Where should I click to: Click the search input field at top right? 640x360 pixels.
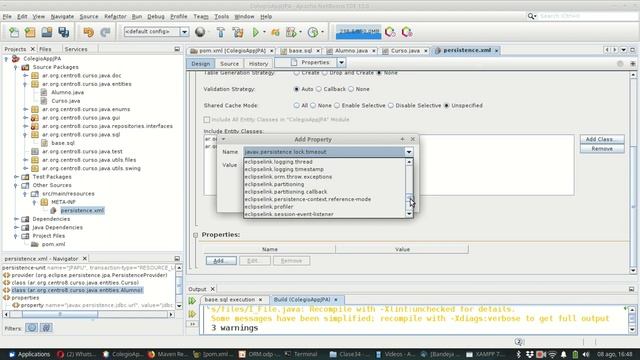coord(588,16)
